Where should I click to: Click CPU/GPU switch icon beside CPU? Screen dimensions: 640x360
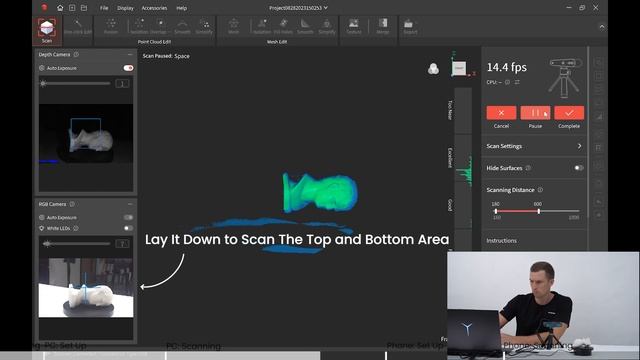tap(517, 82)
